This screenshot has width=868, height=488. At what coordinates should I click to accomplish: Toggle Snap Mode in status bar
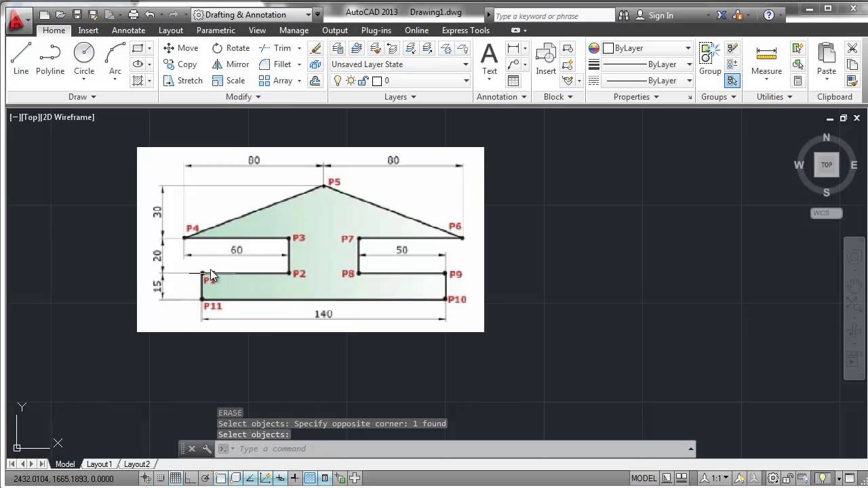(162, 479)
